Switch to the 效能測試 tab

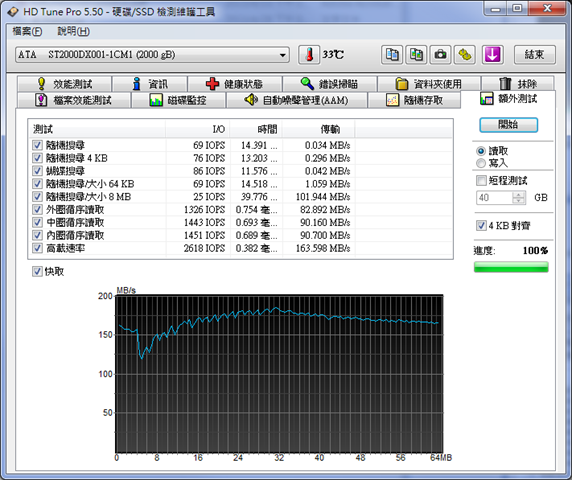click(65, 84)
